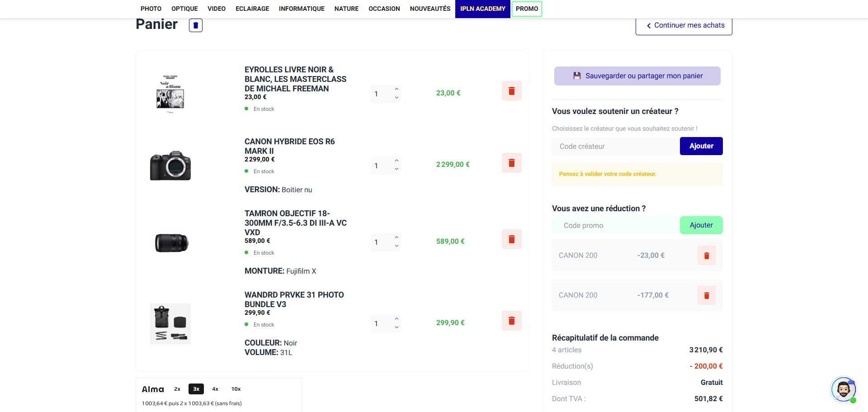Image resolution: width=868 pixels, height=412 pixels.
Task: Increase quantity of Wandrd Prvke bundle
Action: [396, 318]
